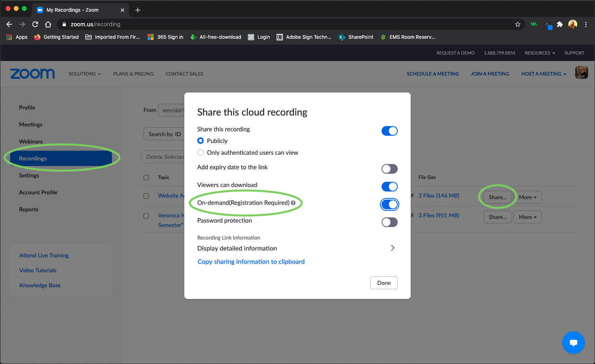Click the Zoom logo in the header

click(x=32, y=74)
